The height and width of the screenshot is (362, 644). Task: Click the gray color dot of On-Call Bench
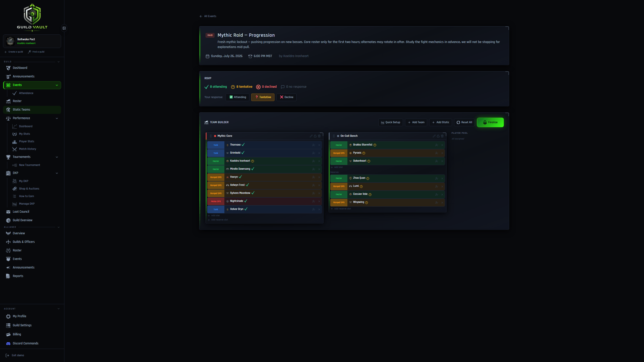pos(338,136)
